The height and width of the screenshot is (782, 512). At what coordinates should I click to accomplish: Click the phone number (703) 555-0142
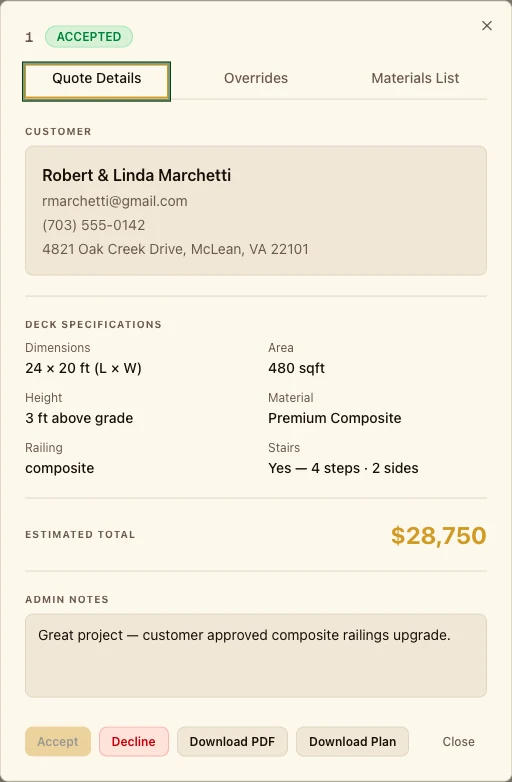pos(94,225)
